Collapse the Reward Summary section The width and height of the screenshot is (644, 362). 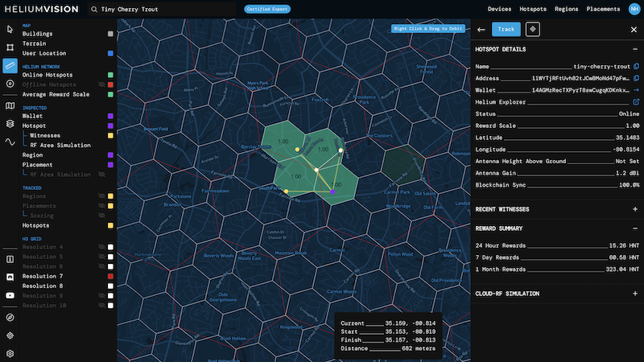[x=635, y=228]
